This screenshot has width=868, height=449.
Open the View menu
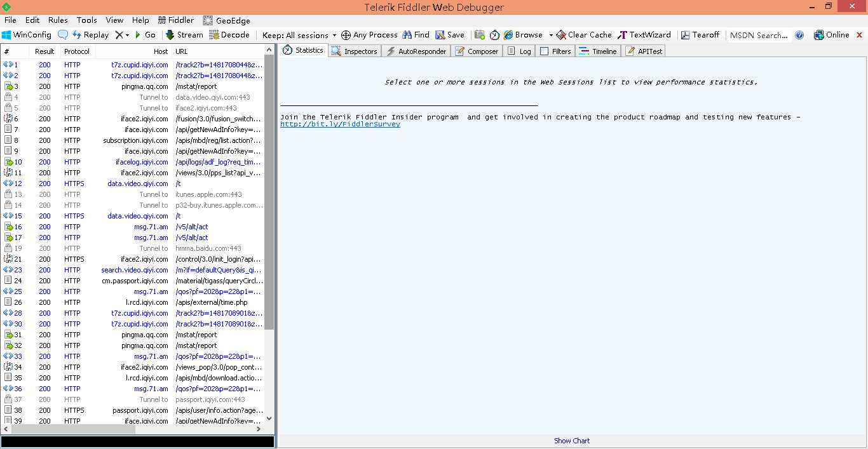tap(114, 20)
